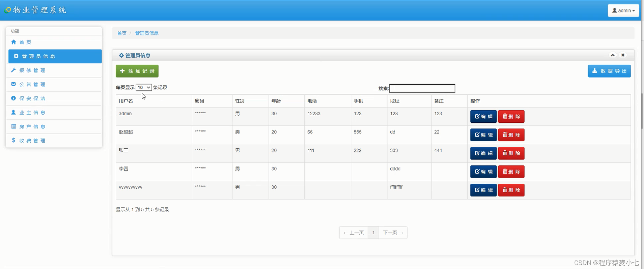644x269 pixels.
Task: Open the records-per-page dropdown showing 10
Action: [144, 87]
